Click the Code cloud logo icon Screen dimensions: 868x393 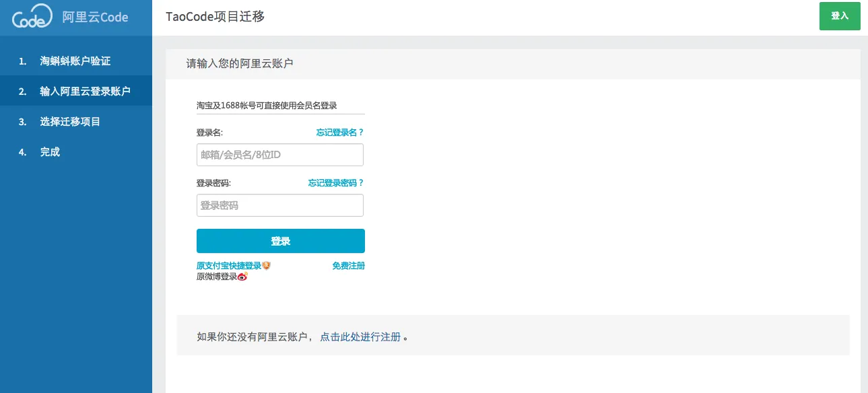(x=32, y=17)
